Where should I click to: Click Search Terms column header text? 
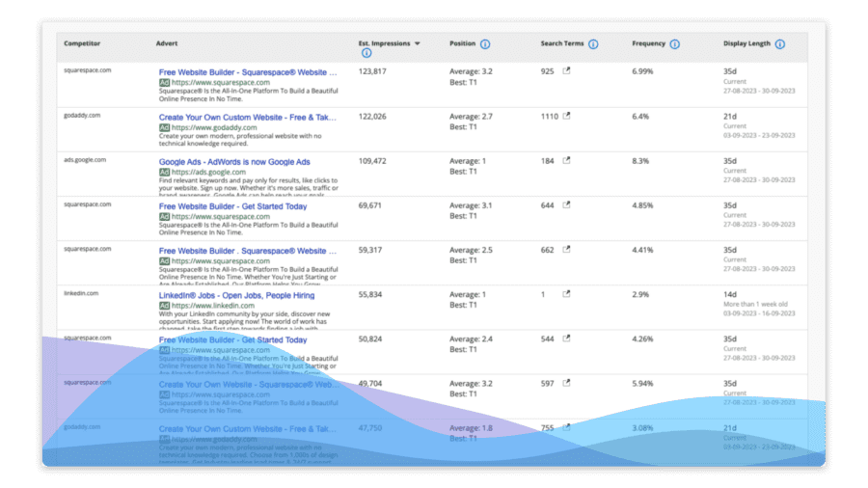pos(562,43)
